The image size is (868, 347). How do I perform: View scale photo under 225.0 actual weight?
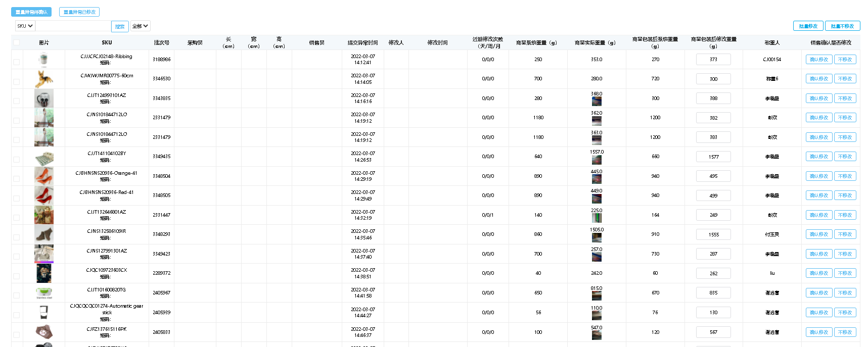coord(597,218)
